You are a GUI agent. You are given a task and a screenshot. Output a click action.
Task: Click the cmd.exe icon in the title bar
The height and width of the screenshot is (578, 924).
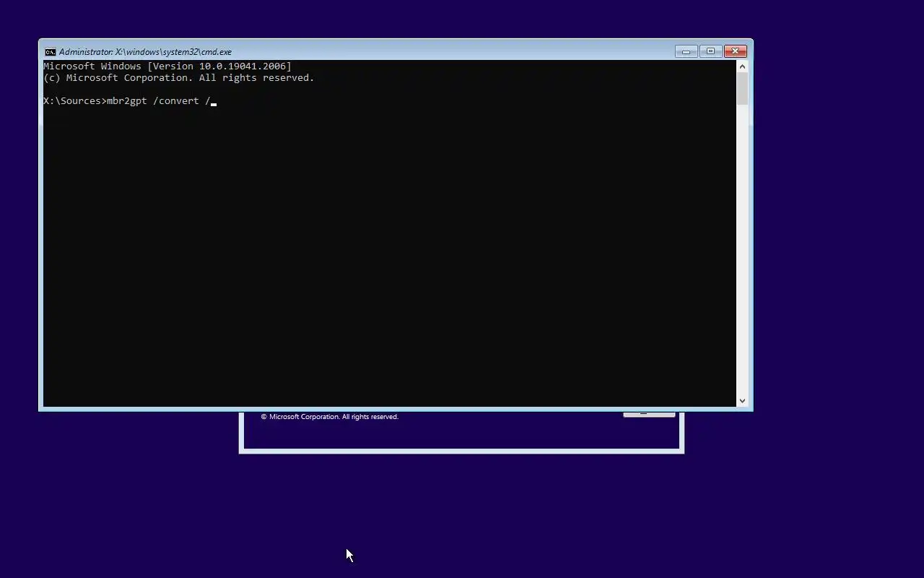50,52
